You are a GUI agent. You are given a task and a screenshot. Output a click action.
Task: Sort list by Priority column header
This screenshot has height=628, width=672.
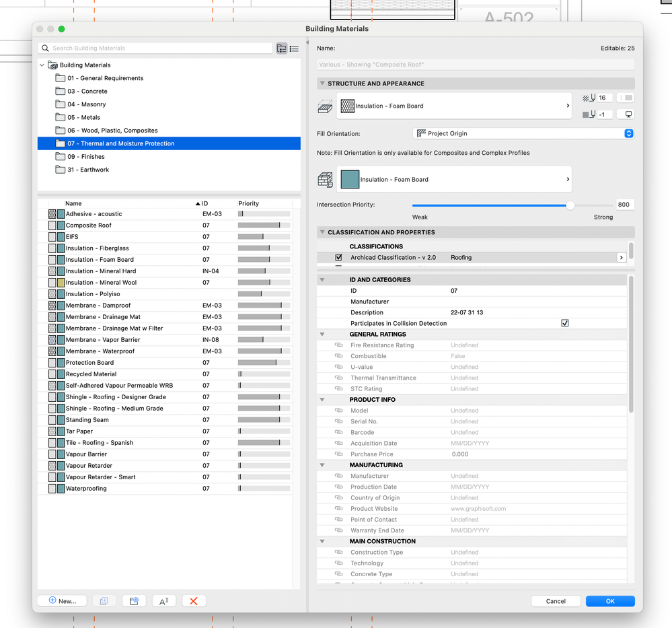(x=249, y=203)
